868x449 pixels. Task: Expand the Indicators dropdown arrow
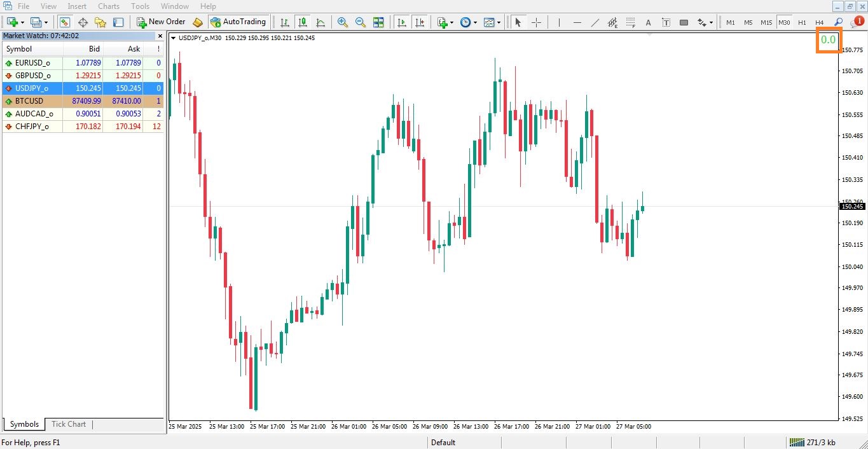452,22
